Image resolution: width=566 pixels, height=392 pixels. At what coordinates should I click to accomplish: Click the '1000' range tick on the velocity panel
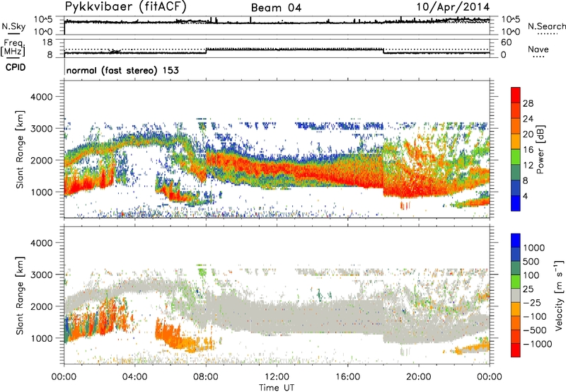tap(41, 338)
